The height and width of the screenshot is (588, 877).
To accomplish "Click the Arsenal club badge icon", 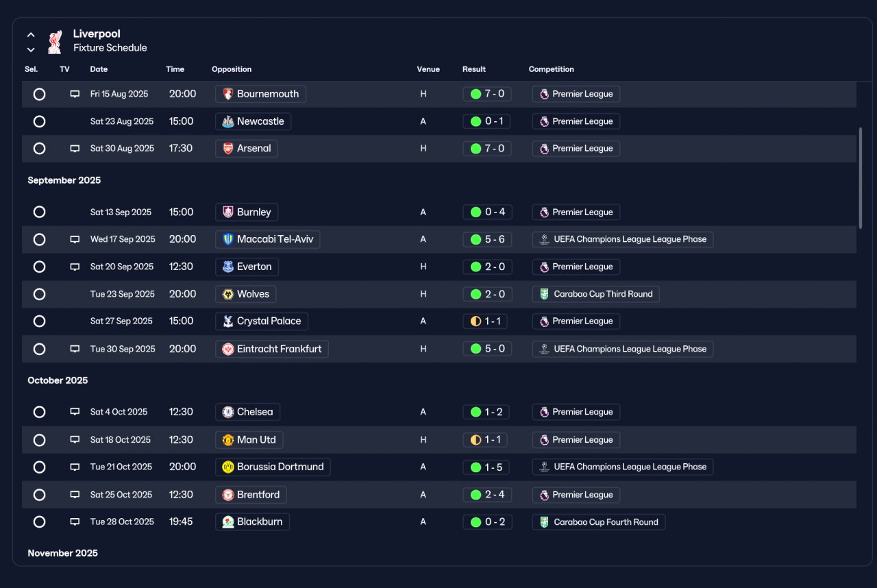I will [228, 149].
